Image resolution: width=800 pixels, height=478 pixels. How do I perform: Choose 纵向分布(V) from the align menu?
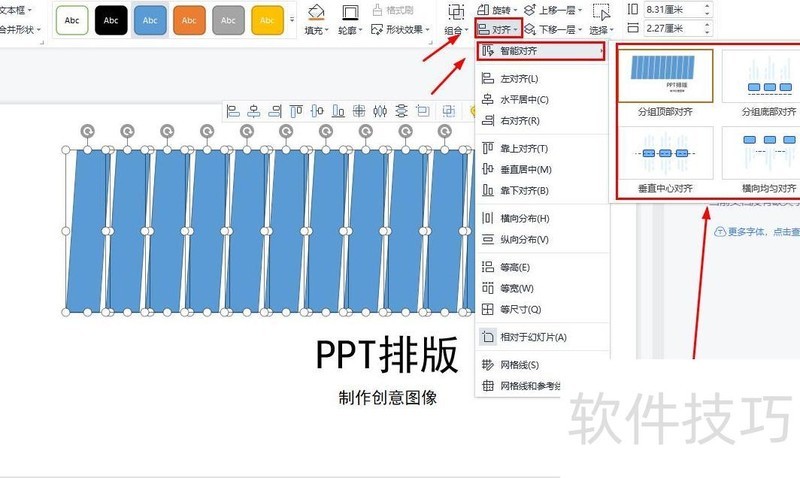click(542, 239)
